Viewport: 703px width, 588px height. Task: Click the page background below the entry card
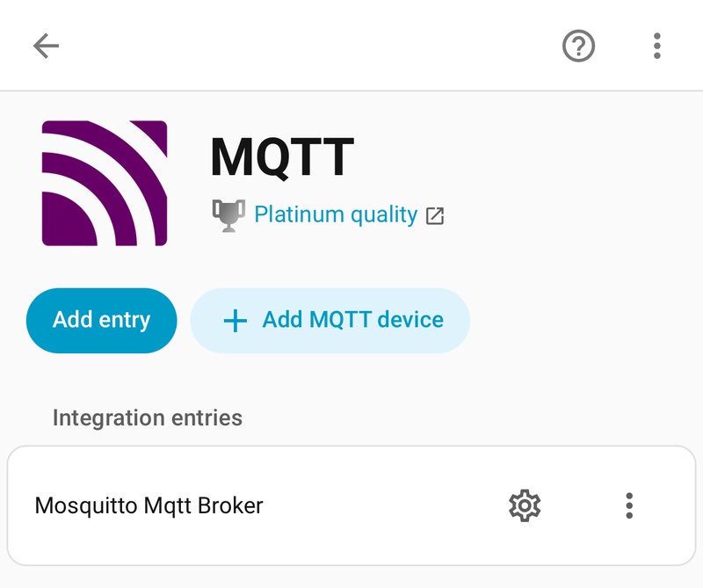pos(351,577)
